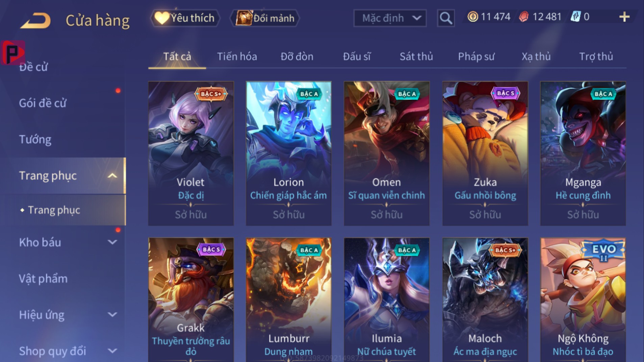Open Đổi mảnh fragment exchange button
Image resolution: width=644 pixels, height=362 pixels.
(265, 18)
